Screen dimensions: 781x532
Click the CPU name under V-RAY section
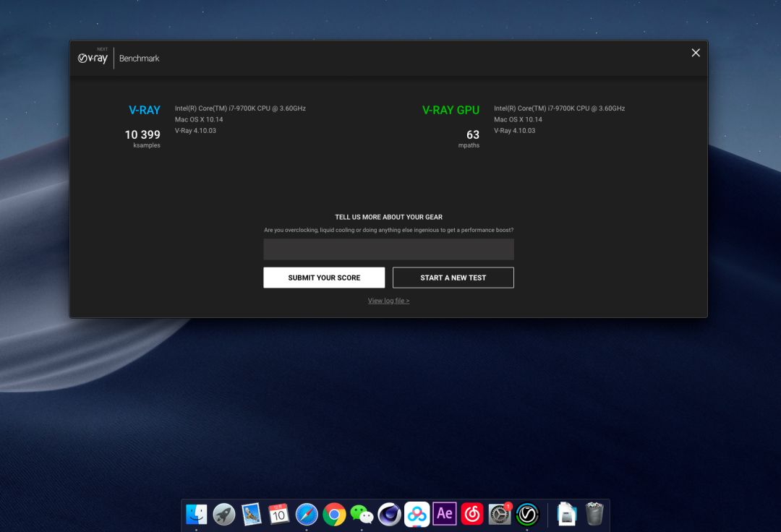click(240, 108)
